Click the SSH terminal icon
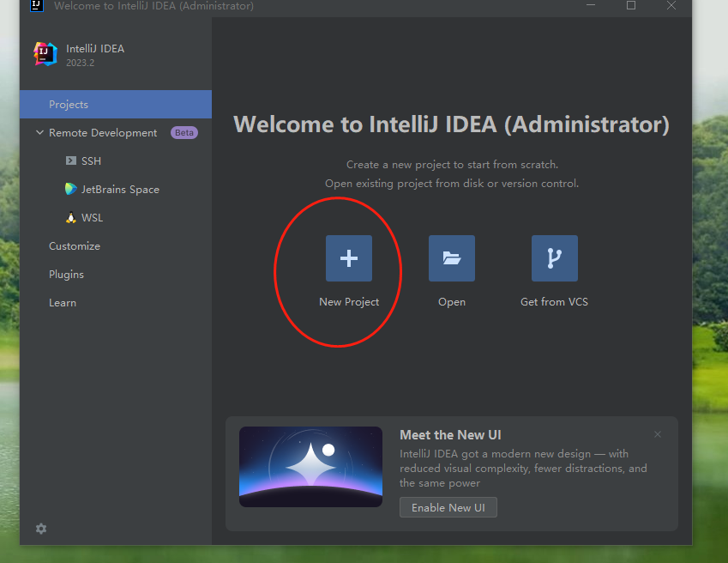The width and height of the screenshot is (728, 563). click(x=71, y=161)
